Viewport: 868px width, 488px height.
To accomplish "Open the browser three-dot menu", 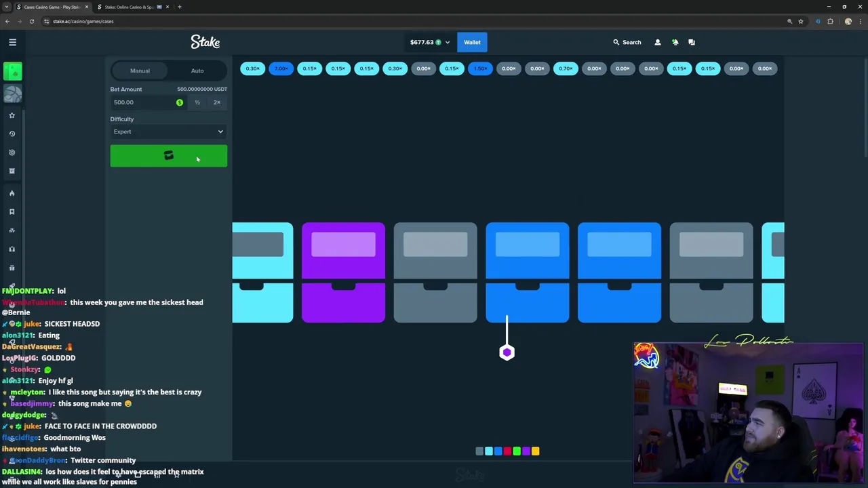I will [x=860, y=21].
